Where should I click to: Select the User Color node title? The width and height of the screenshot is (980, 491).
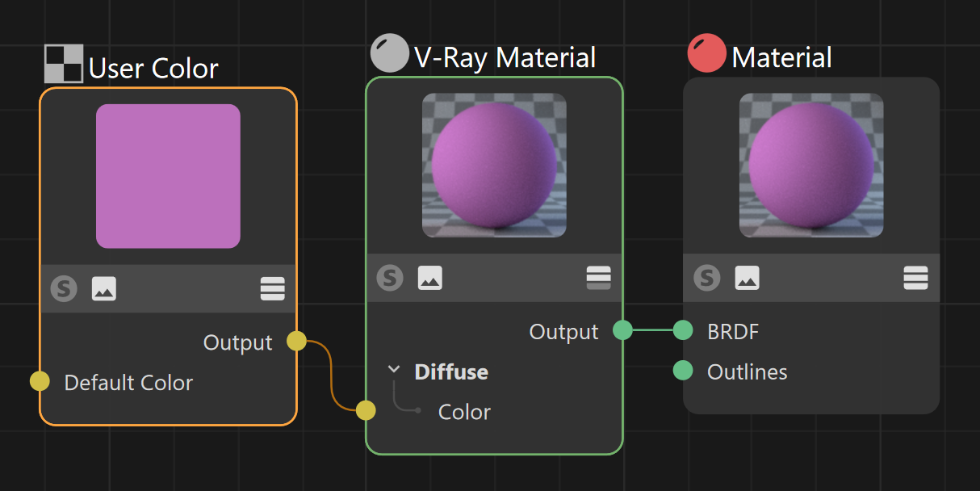(153, 69)
